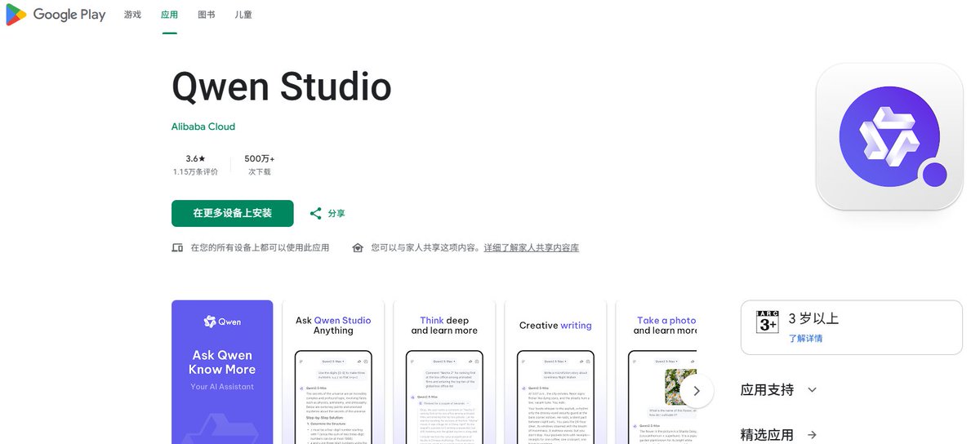Screen dimensions: 980x444
Task: Click the Qwen Studio app icon
Action: [889, 136]
